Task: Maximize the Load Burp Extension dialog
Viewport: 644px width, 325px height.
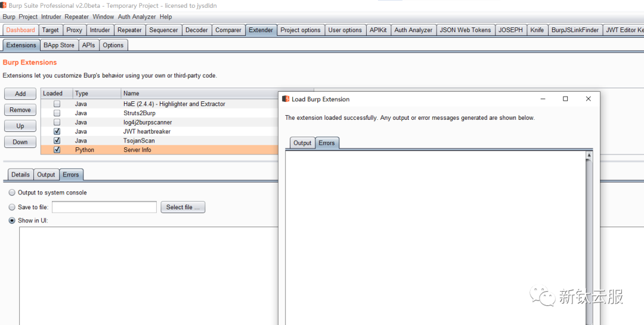Action: [565, 99]
